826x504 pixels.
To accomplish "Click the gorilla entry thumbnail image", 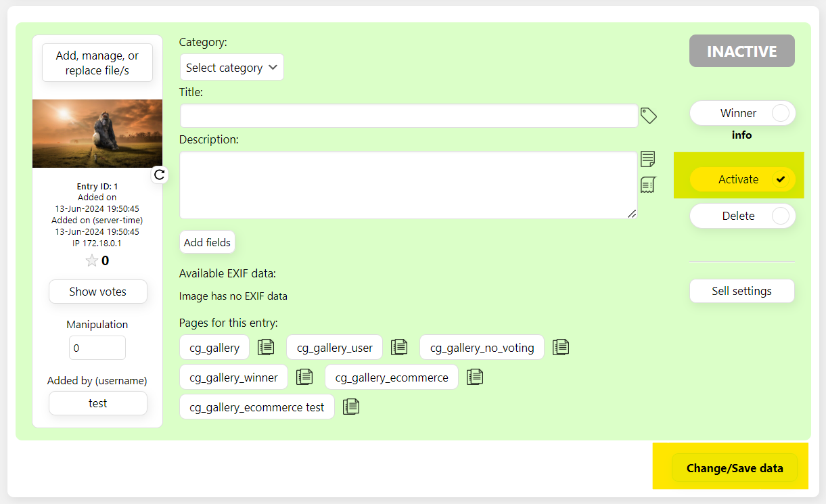I will [97, 133].
